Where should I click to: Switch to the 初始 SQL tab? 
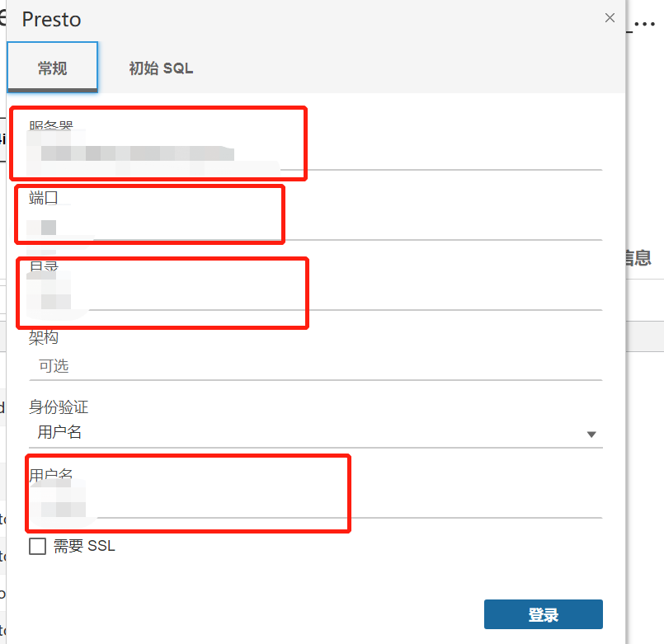click(160, 68)
